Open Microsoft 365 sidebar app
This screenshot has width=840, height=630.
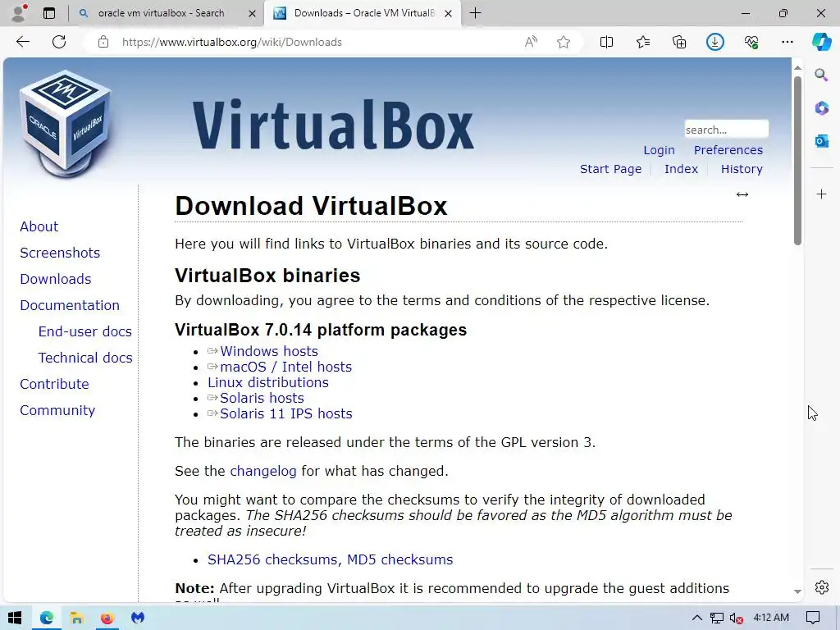[821, 108]
